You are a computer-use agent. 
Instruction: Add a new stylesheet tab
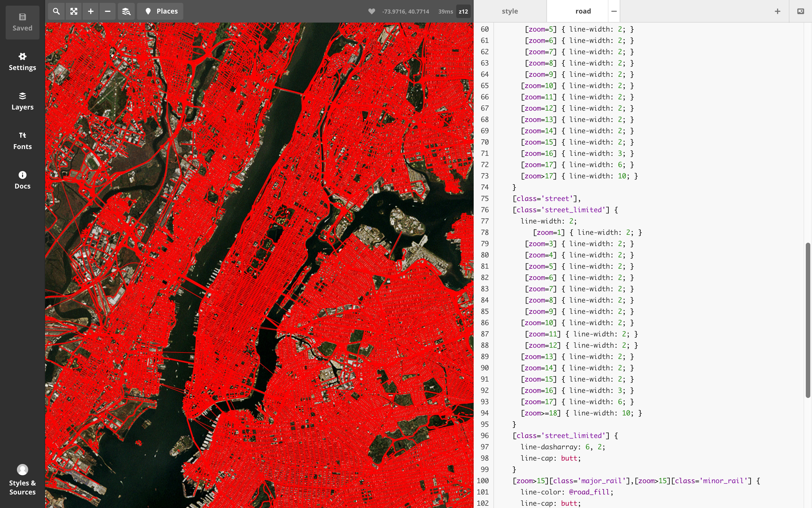pyautogui.click(x=777, y=11)
